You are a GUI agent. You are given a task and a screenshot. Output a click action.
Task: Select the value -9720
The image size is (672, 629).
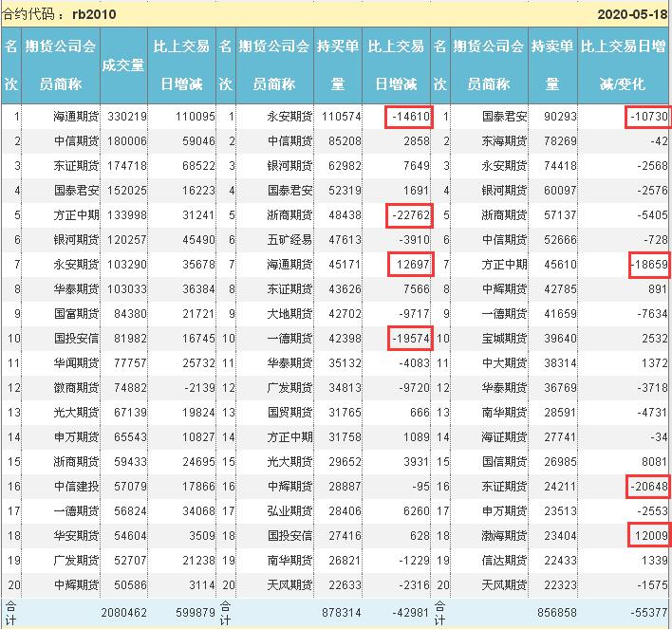414,388
